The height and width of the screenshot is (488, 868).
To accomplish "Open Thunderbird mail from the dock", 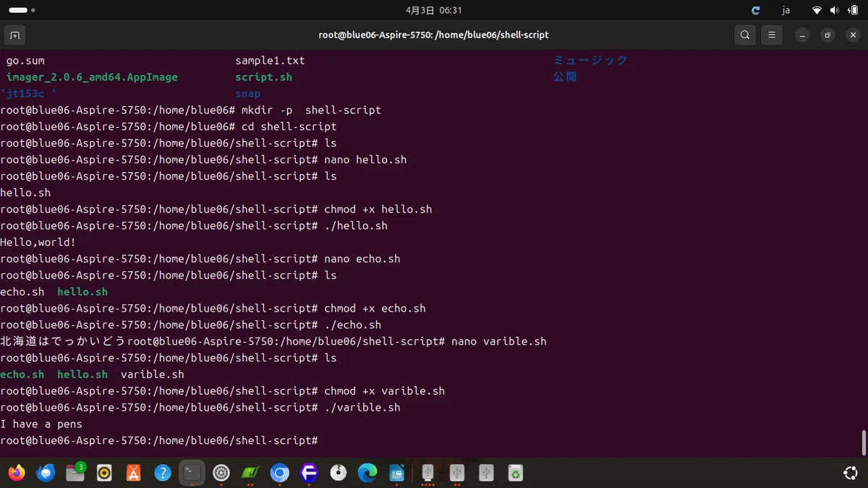I will pos(46,473).
